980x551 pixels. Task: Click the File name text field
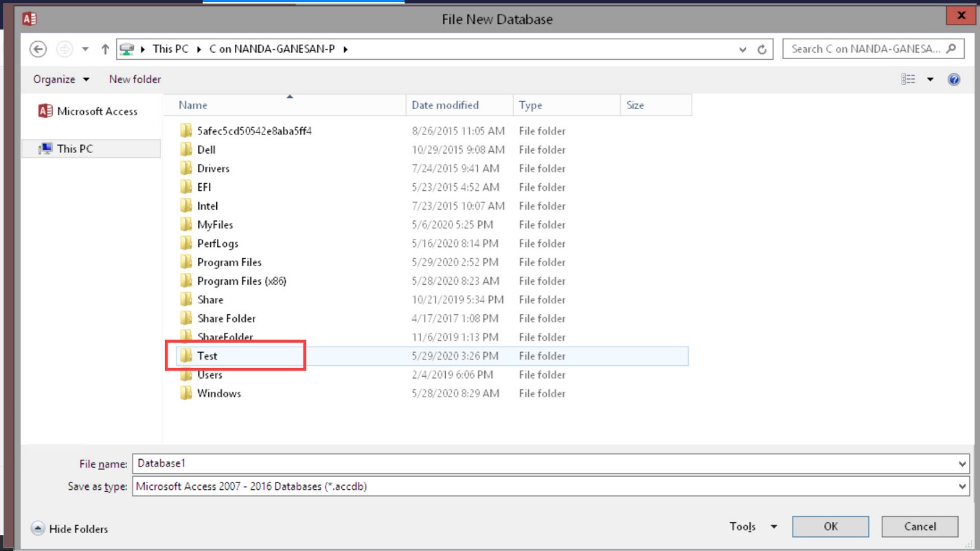(543, 464)
